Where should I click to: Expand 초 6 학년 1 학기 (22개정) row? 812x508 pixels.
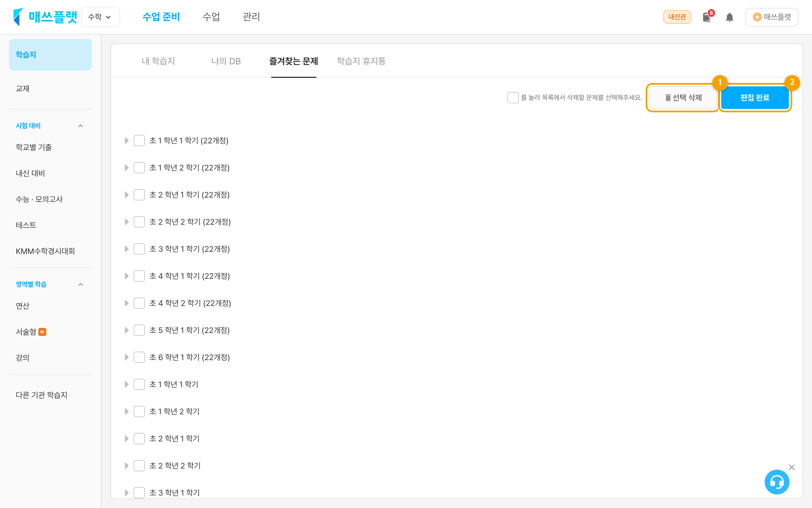pyautogui.click(x=127, y=358)
